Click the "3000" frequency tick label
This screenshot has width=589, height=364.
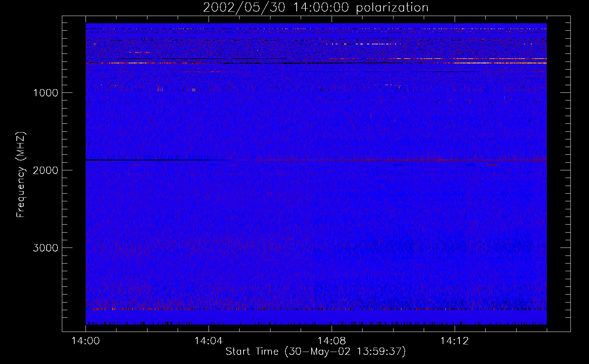coord(46,248)
